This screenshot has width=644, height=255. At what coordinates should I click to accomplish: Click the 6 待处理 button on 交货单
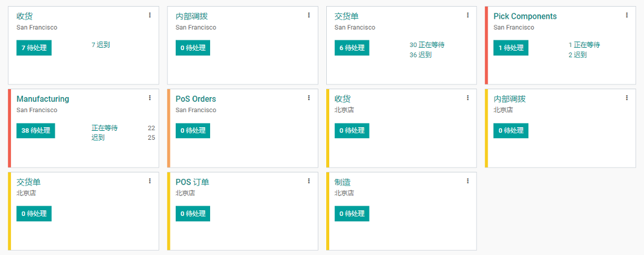point(351,48)
